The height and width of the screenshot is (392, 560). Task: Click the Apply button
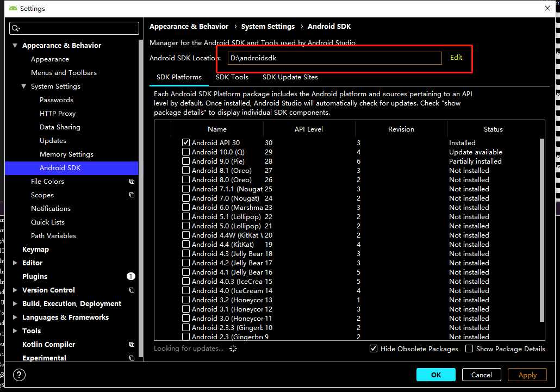pyautogui.click(x=527, y=375)
